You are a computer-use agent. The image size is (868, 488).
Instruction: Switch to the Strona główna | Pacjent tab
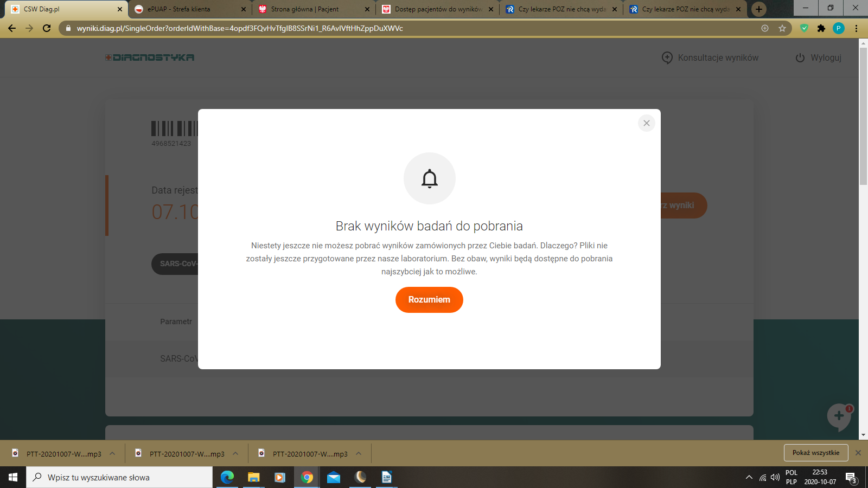(x=309, y=9)
